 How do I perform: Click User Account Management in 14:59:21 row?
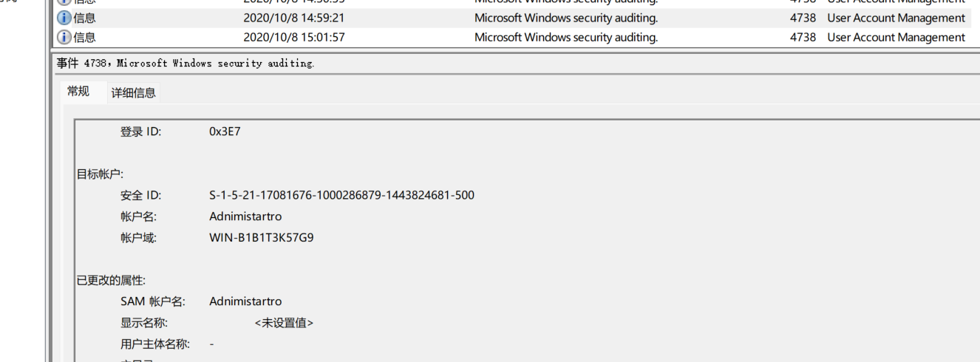[896, 18]
